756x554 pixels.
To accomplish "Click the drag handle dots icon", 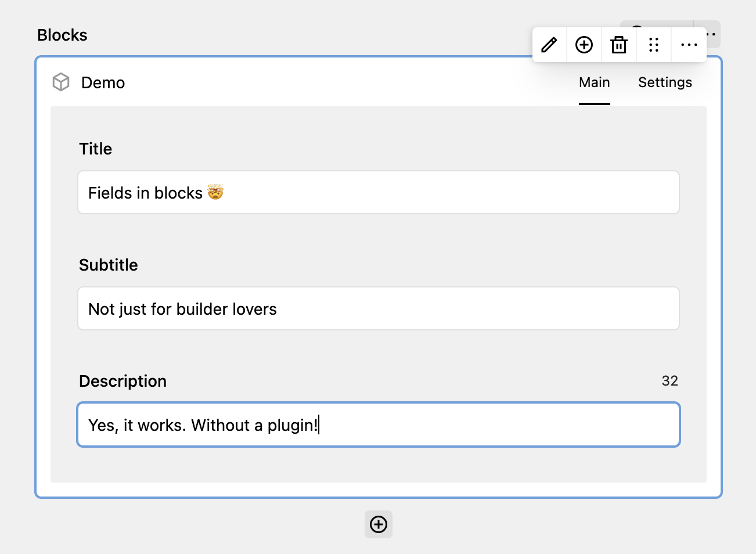I will (654, 45).
